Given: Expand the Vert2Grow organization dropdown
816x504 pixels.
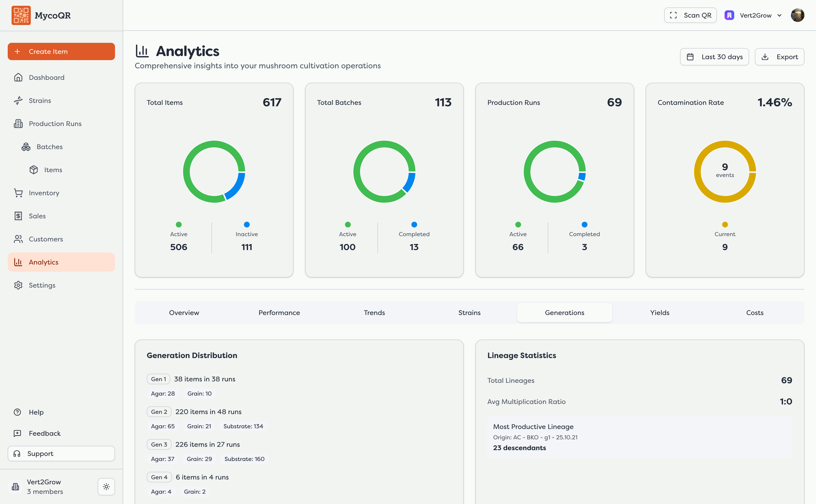Looking at the screenshot, I should 753,15.
